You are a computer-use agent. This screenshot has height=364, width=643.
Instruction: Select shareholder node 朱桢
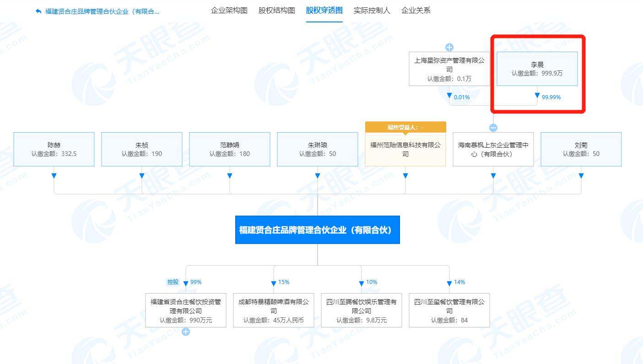(x=142, y=149)
